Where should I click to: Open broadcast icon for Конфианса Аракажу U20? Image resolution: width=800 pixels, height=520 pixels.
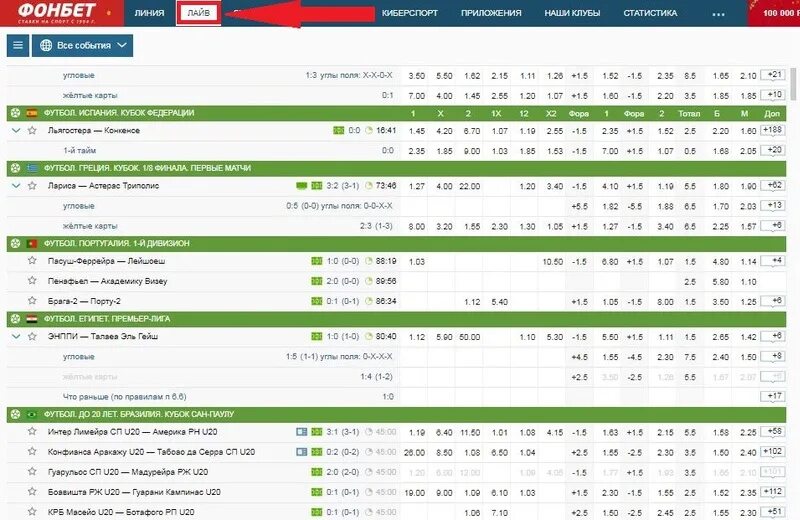pos(302,452)
